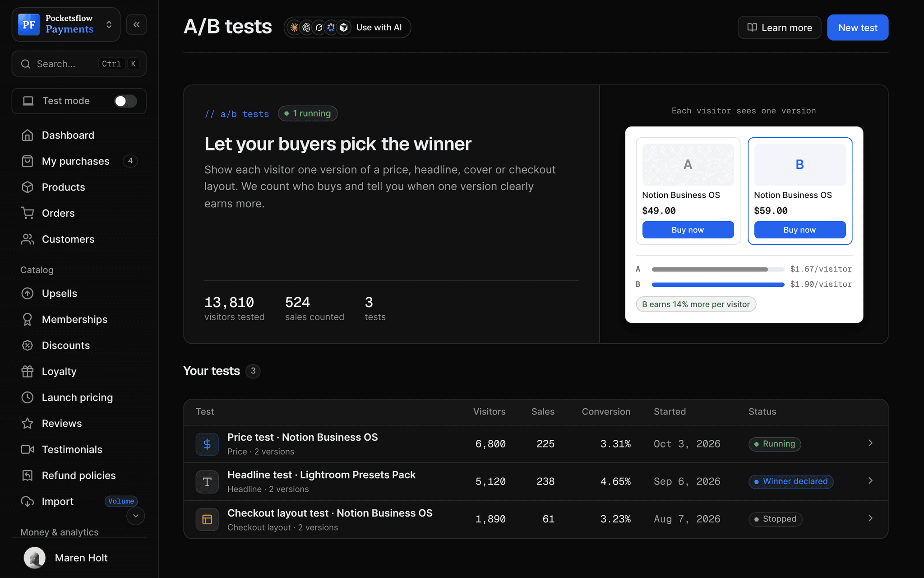Click version B's blue earnings bar
This screenshot has width=924, height=578.
(718, 284)
